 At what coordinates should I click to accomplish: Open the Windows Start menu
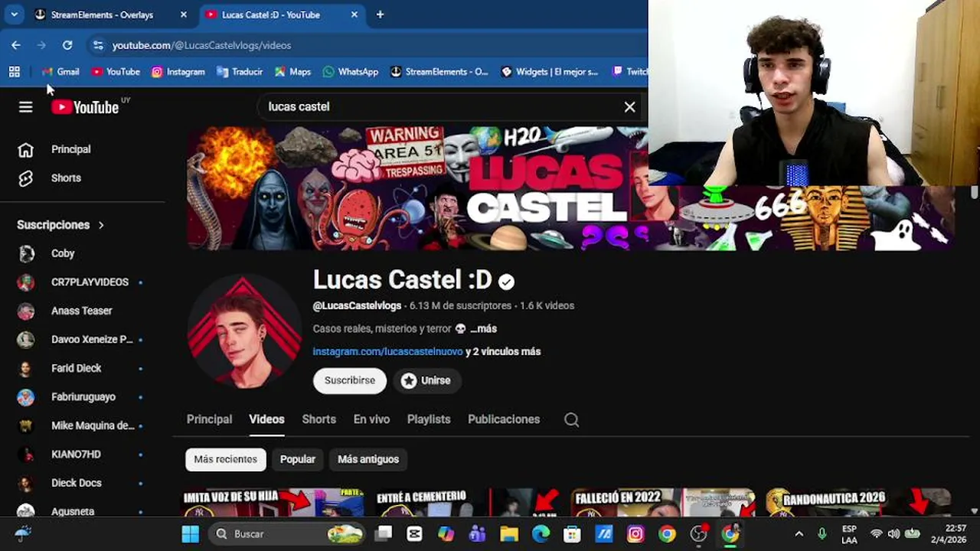[x=190, y=533]
